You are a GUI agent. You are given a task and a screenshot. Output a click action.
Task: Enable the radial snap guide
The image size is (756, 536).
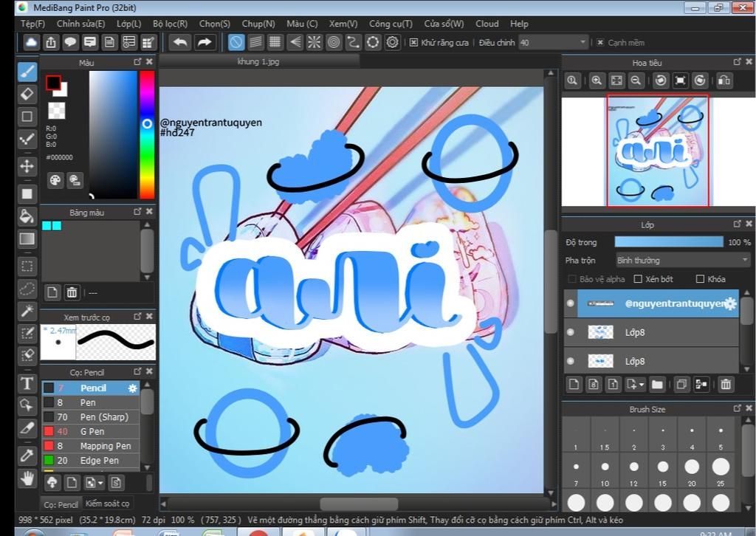tap(314, 42)
